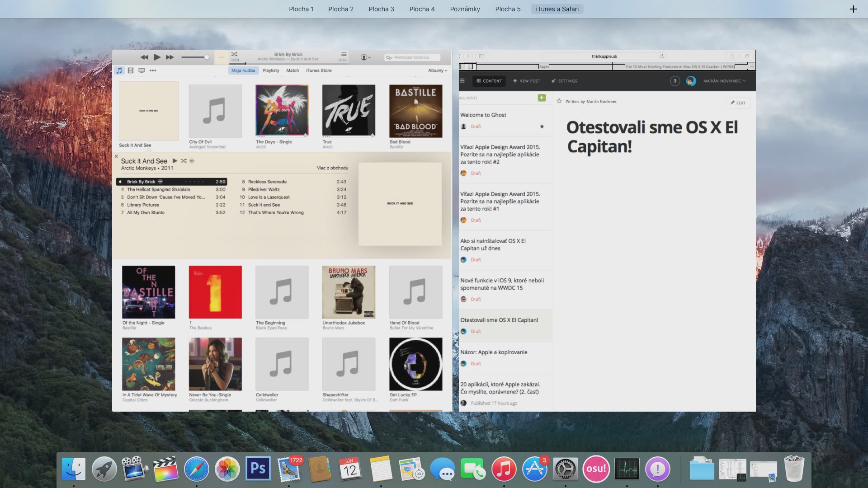The height and width of the screenshot is (488, 868).
Task: Click the Safari share icon
Action: (x=731, y=56)
